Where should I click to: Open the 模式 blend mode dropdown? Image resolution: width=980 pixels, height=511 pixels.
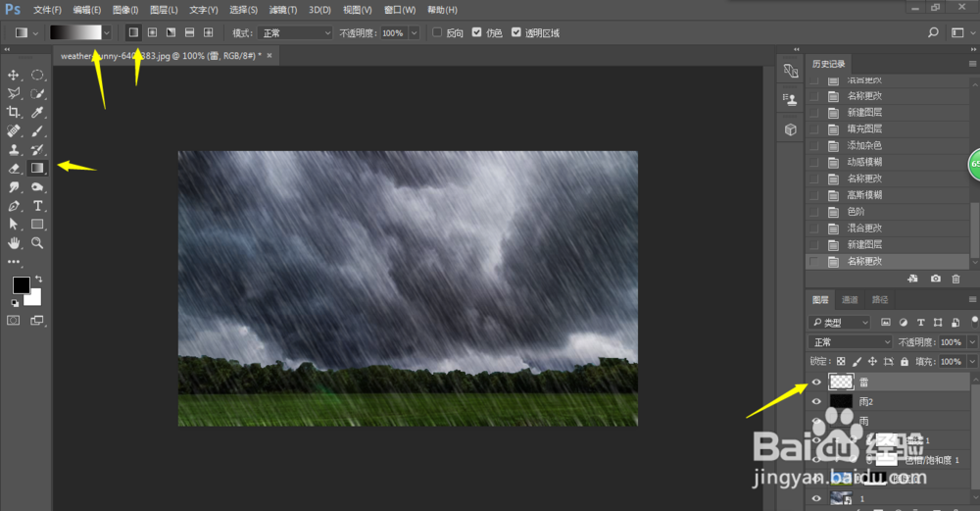295,32
